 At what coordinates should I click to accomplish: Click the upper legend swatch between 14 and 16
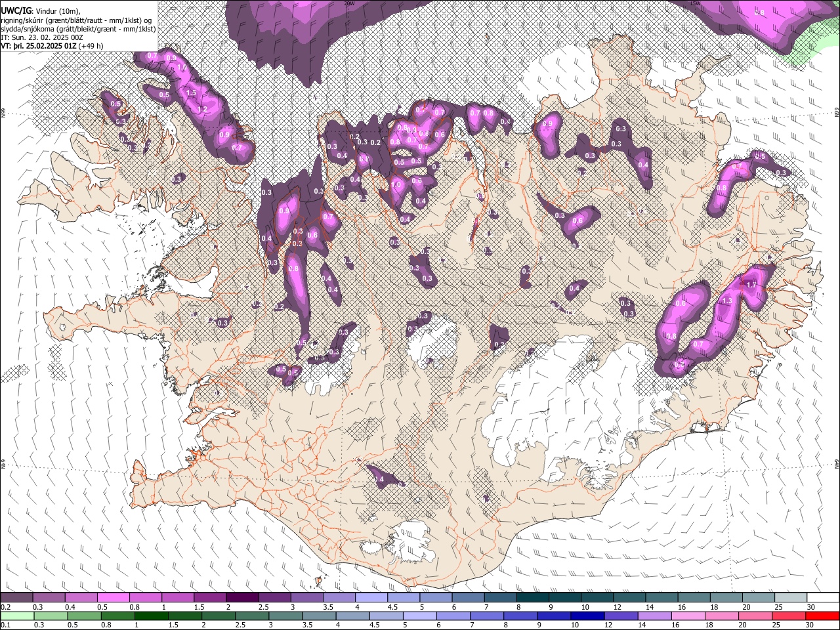pyautogui.click(x=661, y=597)
